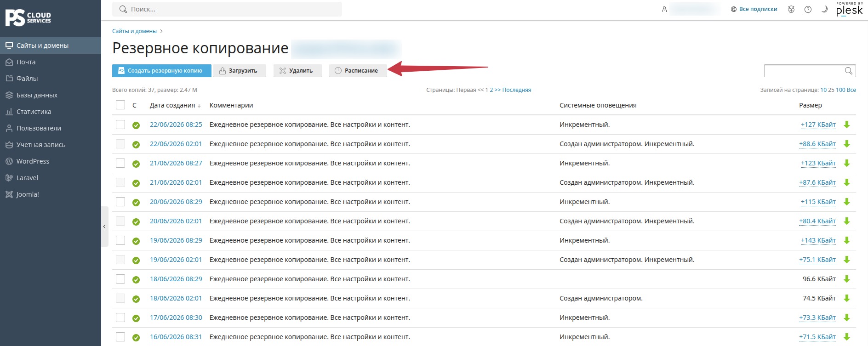Click the search magnifier in the backup list filter
Viewport: 868px width, 346px height.
849,71
